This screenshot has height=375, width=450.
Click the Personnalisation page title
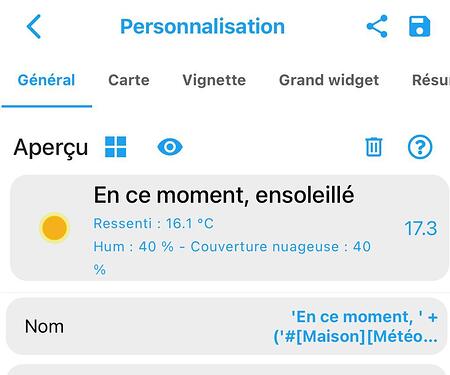point(202,26)
